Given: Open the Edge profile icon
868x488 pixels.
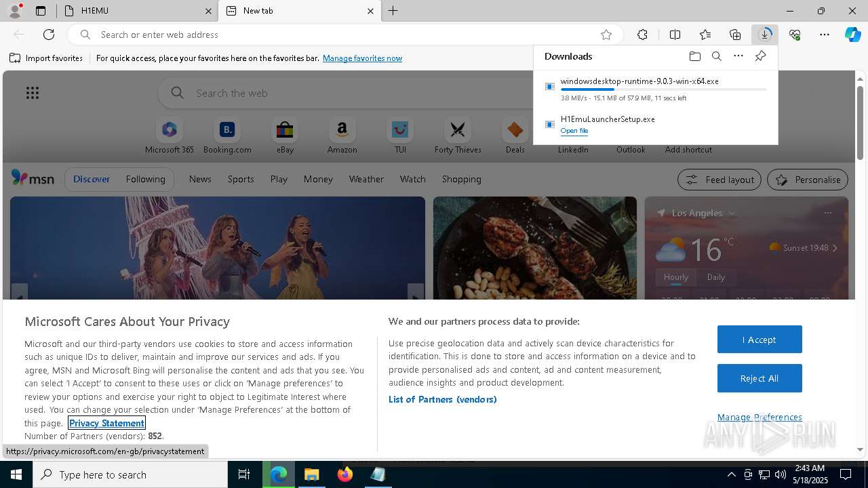Looking at the screenshot, I should (x=14, y=11).
